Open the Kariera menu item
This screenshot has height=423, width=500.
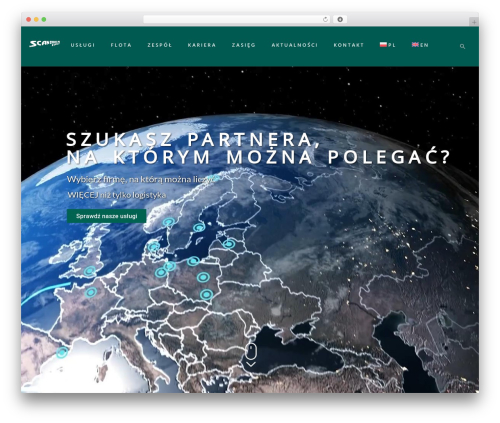click(x=202, y=45)
